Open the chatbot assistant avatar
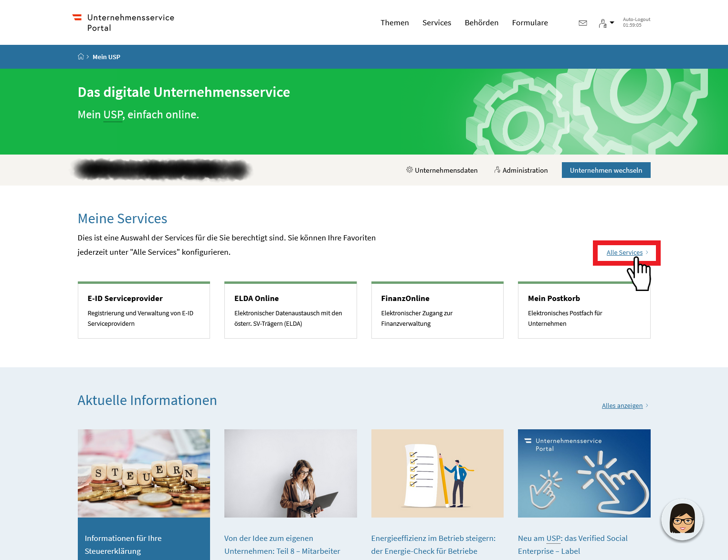The image size is (728, 560). [x=682, y=519]
